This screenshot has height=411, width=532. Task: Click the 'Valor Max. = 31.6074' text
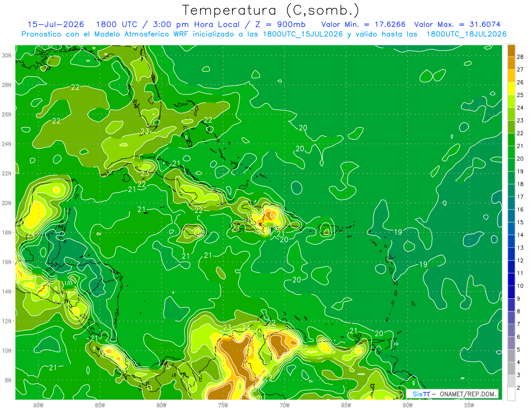[x=457, y=24]
